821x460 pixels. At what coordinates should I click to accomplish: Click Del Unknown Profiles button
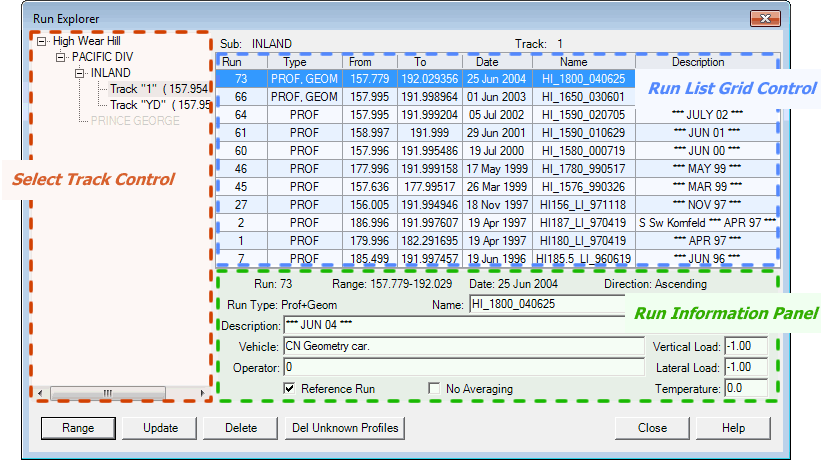(344, 428)
